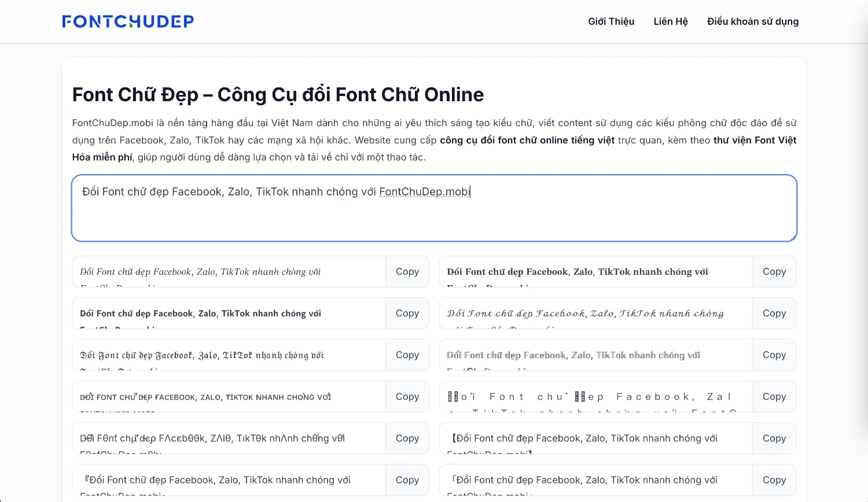The image size is (868, 502).
Task: Open the Giới Thiệu page
Action: pyautogui.click(x=611, y=21)
